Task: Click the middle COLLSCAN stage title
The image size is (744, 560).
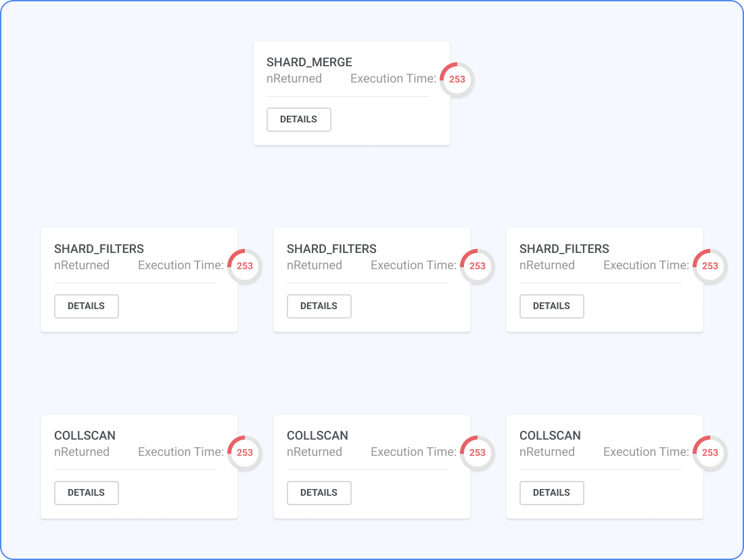Action: coord(317,435)
